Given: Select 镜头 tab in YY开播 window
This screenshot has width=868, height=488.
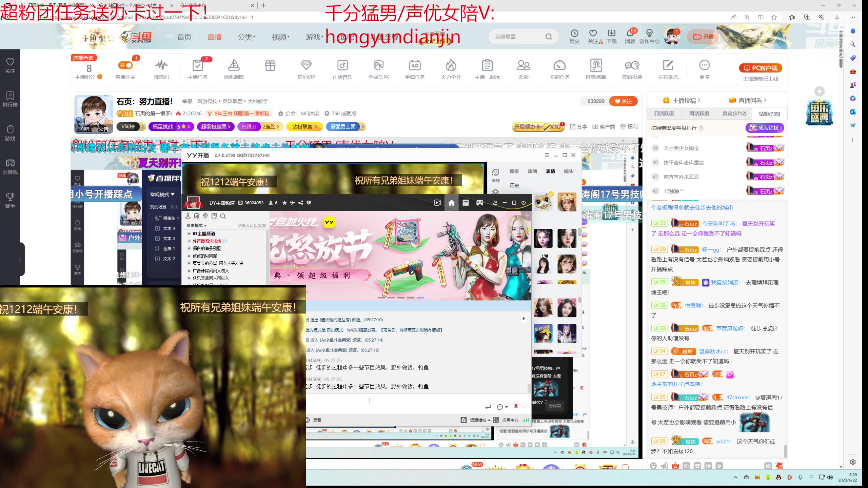Looking at the screenshot, I should (569, 171).
